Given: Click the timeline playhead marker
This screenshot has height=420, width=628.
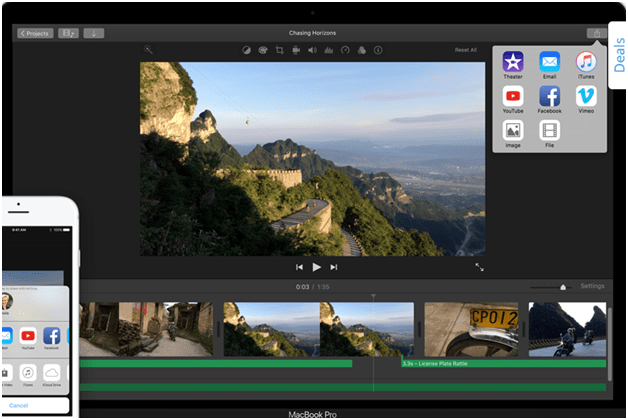Looking at the screenshot, I should (373, 297).
